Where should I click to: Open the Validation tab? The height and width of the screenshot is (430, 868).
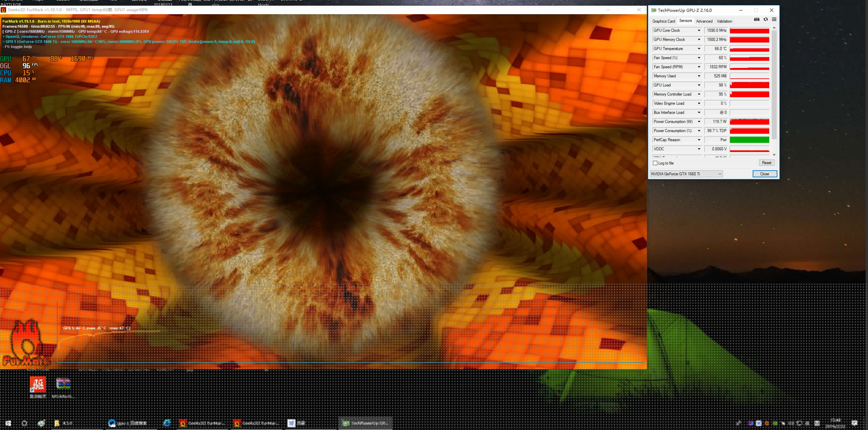[x=724, y=21]
